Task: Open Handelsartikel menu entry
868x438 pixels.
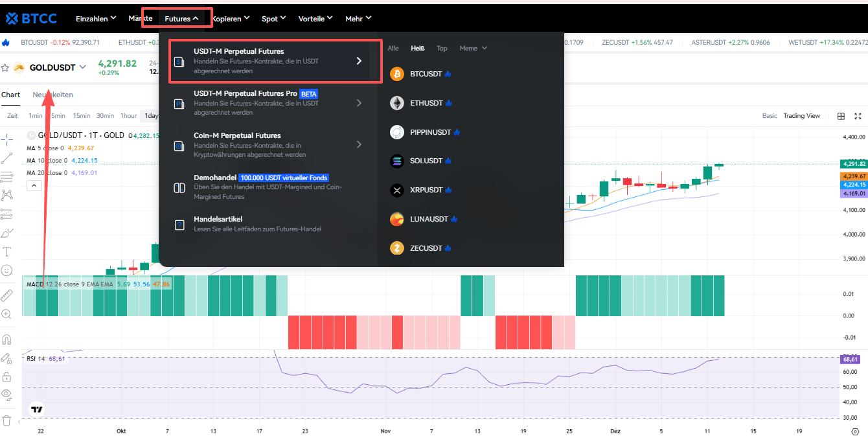Action: coord(268,224)
